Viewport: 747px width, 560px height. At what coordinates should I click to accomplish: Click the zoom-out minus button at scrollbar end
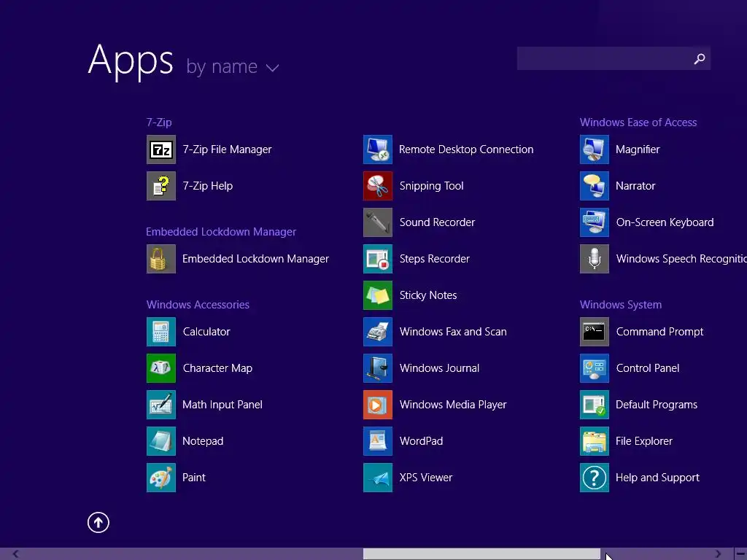740,554
